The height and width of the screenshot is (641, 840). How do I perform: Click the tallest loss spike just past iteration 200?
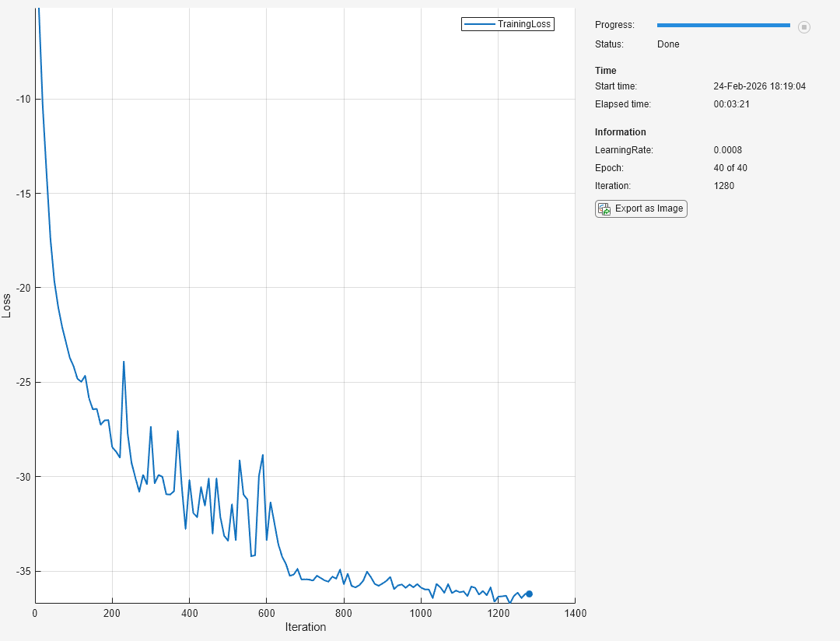(124, 363)
